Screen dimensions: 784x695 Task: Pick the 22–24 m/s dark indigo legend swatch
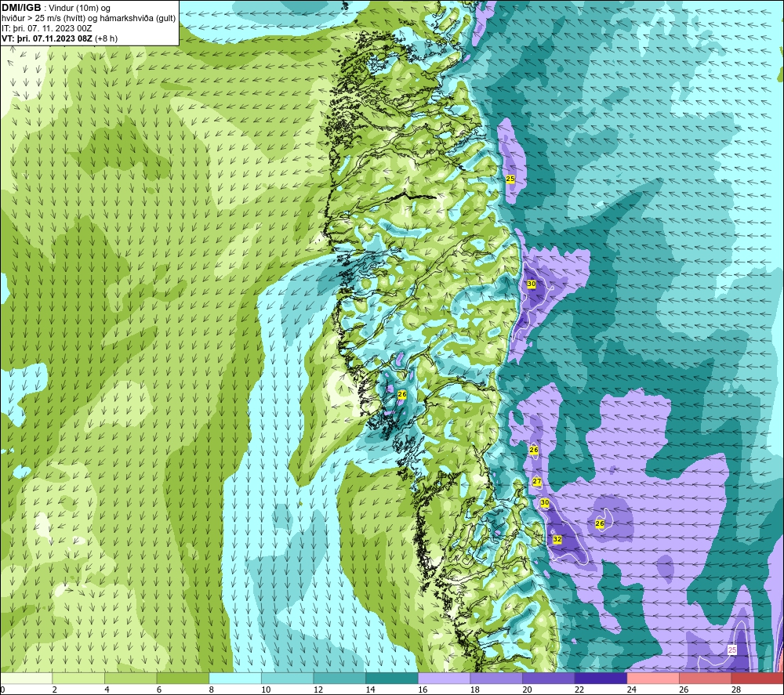(601, 678)
